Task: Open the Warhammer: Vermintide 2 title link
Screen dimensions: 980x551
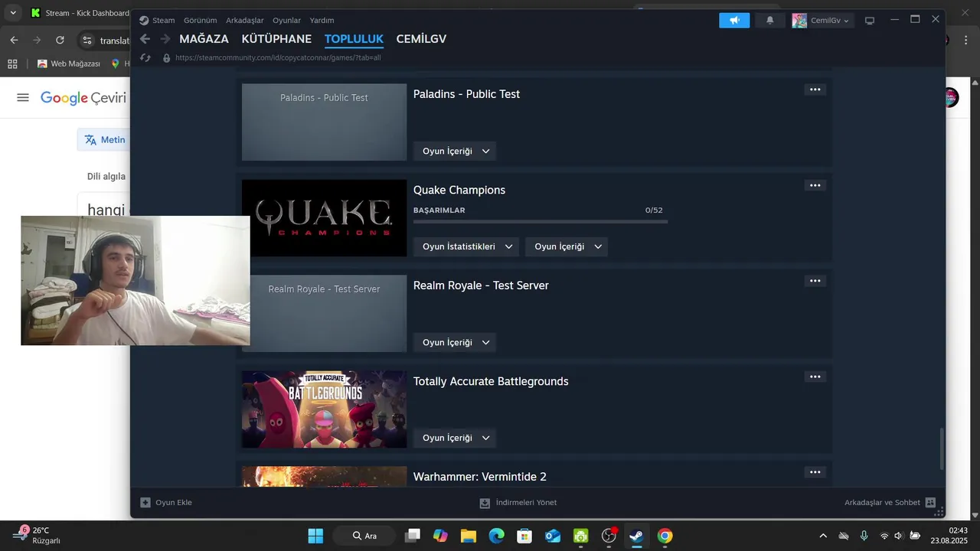Action: coord(480,476)
